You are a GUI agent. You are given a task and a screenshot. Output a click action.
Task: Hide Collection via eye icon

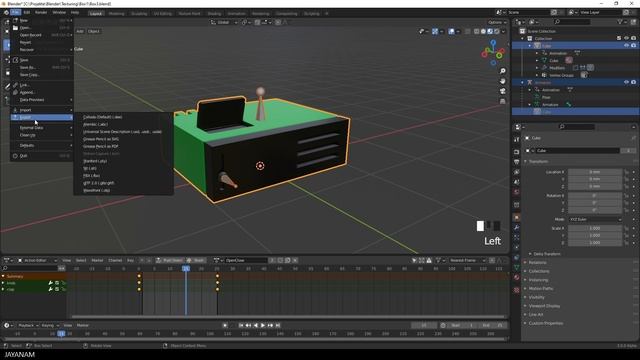tap(626, 38)
